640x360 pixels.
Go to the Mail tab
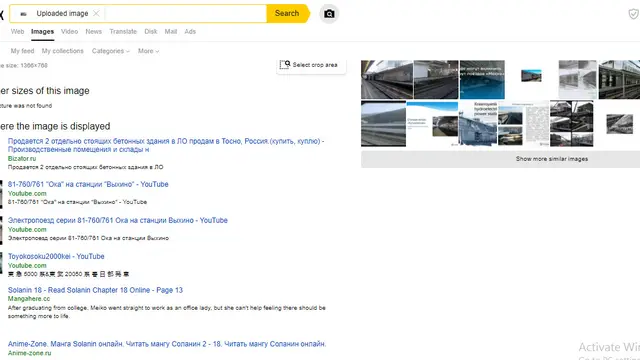171,31
